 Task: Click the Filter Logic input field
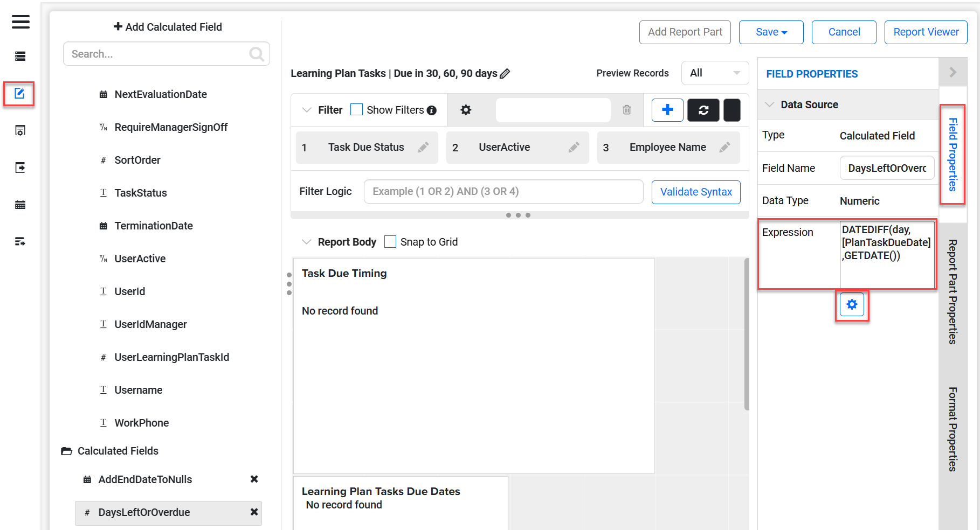tap(503, 192)
